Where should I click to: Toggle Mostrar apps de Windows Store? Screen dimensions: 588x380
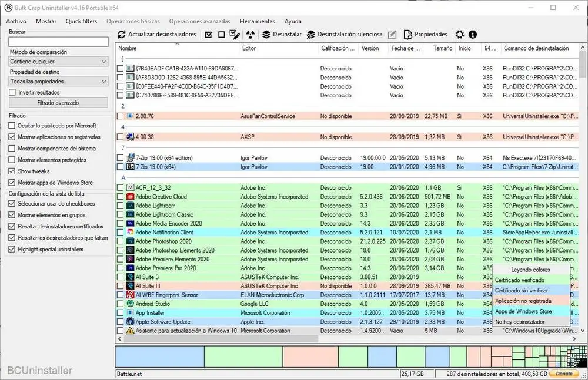tap(12, 183)
